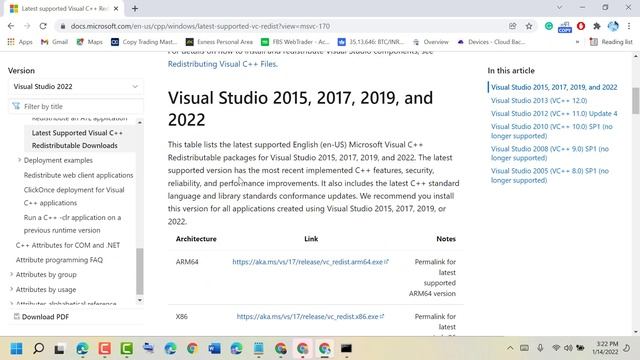Jump to Visual Studio 2015, 2017, 2019, and 2022
This screenshot has height=360, width=640.
click(x=554, y=87)
